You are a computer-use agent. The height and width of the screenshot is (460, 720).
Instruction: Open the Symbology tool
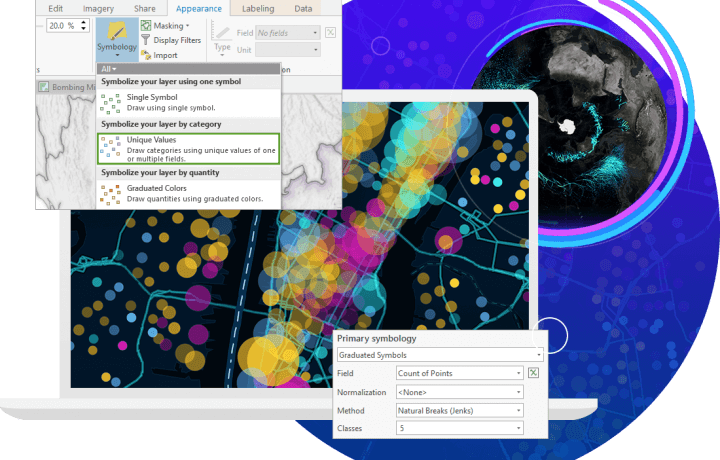tap(117, 39)
